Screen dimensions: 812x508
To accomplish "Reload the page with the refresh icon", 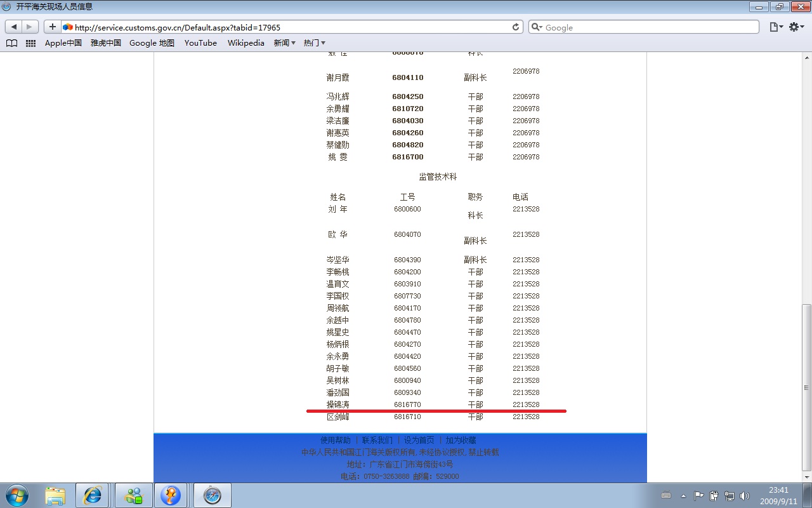I will [516, 27].
